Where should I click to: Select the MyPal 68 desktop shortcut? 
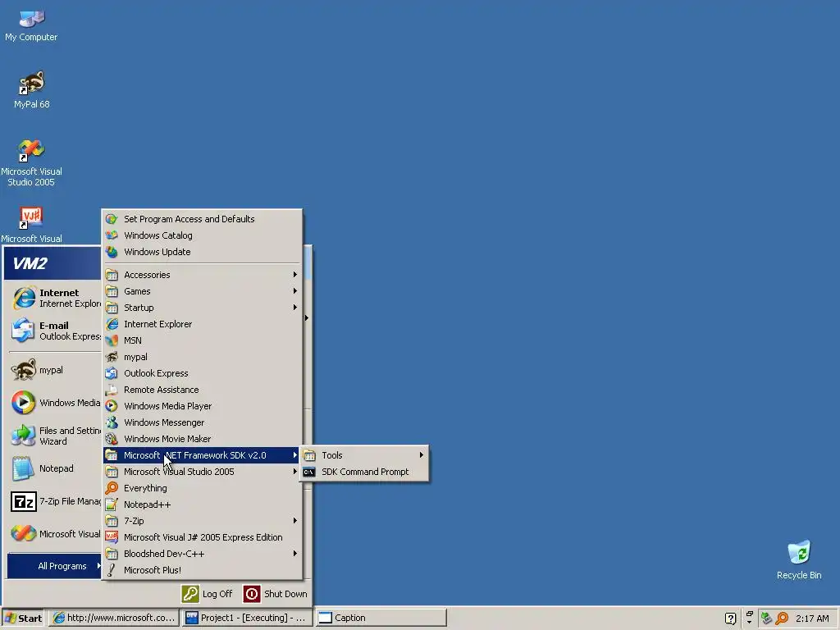pyautogui.click(x=32, y=89)
